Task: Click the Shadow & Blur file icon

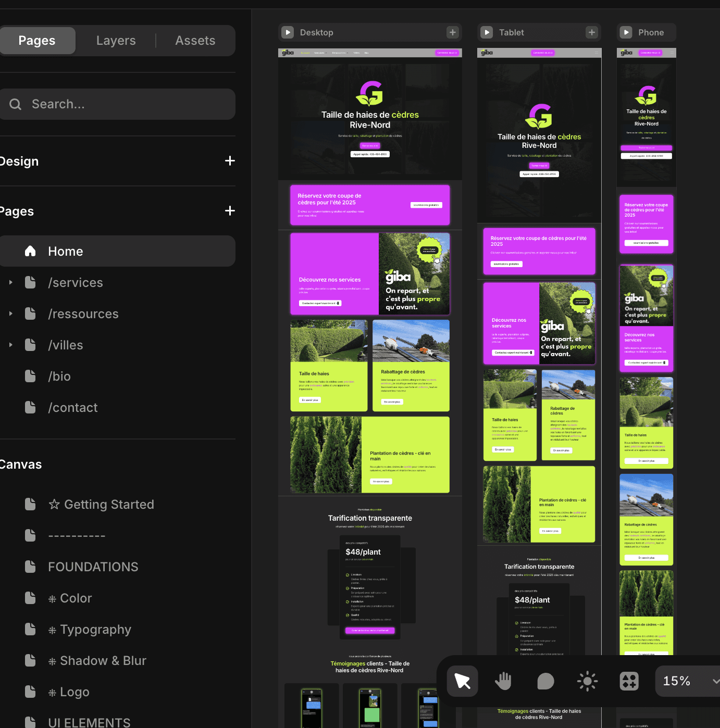Action: pyautogui.click(x=30, y=660)
